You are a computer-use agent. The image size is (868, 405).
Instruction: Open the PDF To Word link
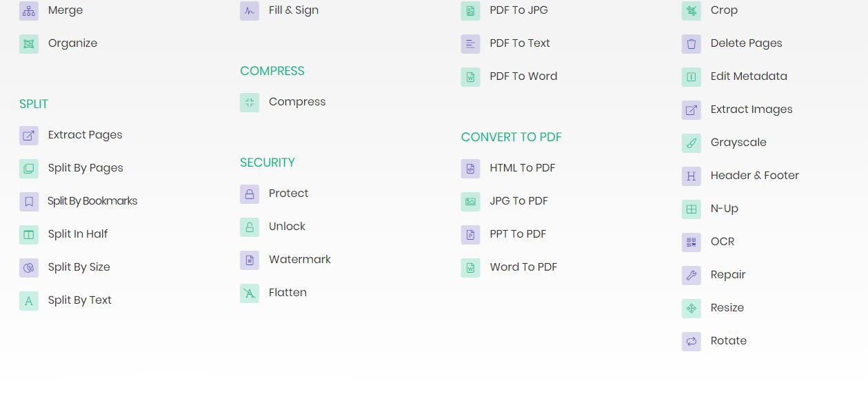(x=523, y=76)
